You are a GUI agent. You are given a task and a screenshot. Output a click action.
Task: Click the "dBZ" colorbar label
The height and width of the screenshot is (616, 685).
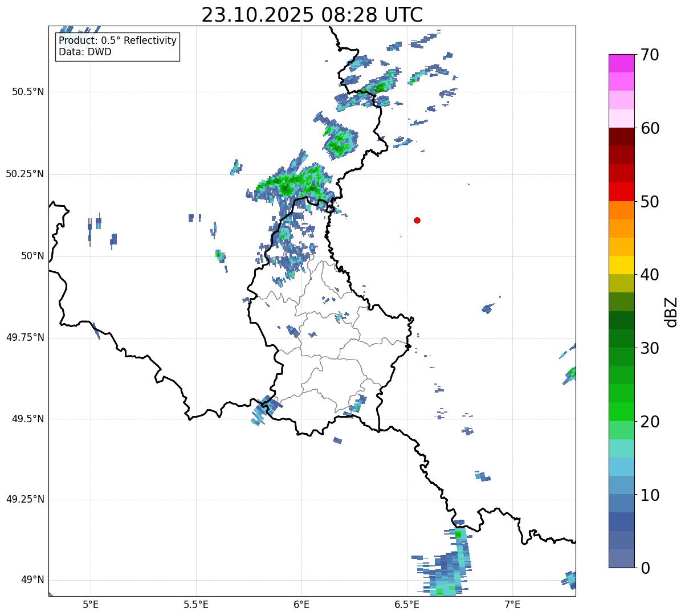[x=671, y=311]
